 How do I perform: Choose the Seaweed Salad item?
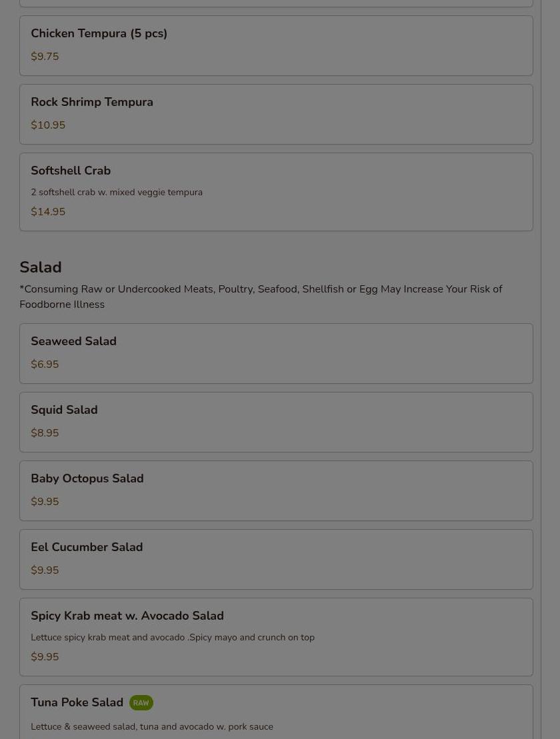(276, 353)
